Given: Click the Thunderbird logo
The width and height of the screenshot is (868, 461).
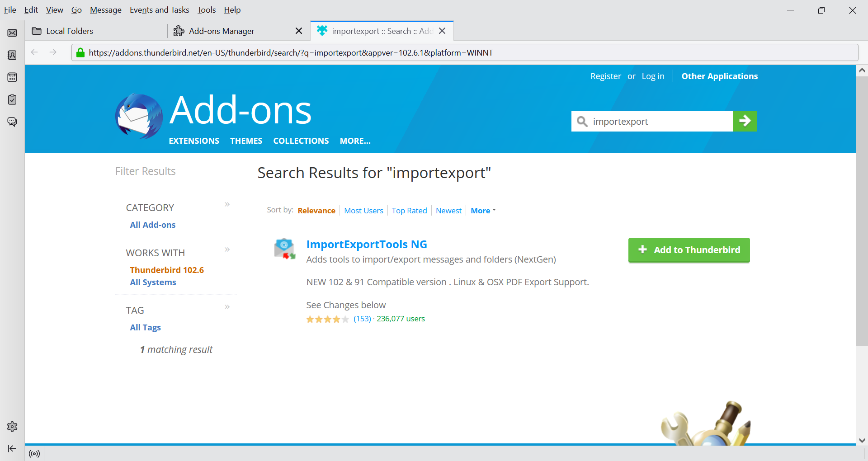Looking at the screenshot, I should (x=139, y=116).
